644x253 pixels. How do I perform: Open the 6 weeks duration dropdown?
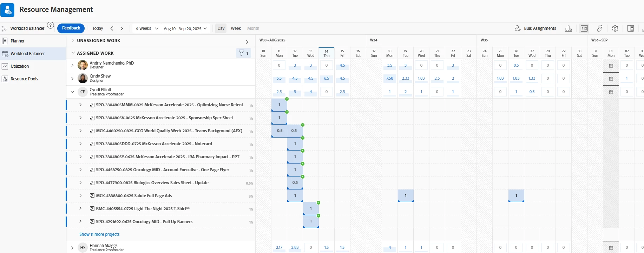pos(147,28)
